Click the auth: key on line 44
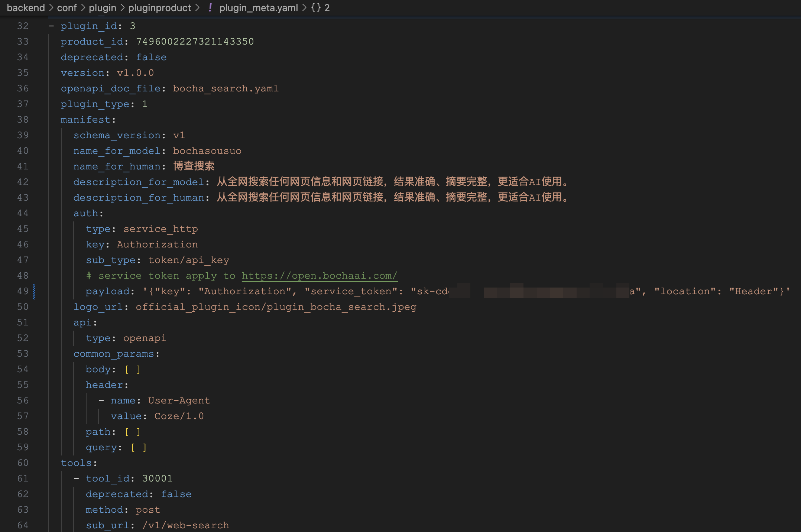The image size is (801, 532). coord(88,213)
